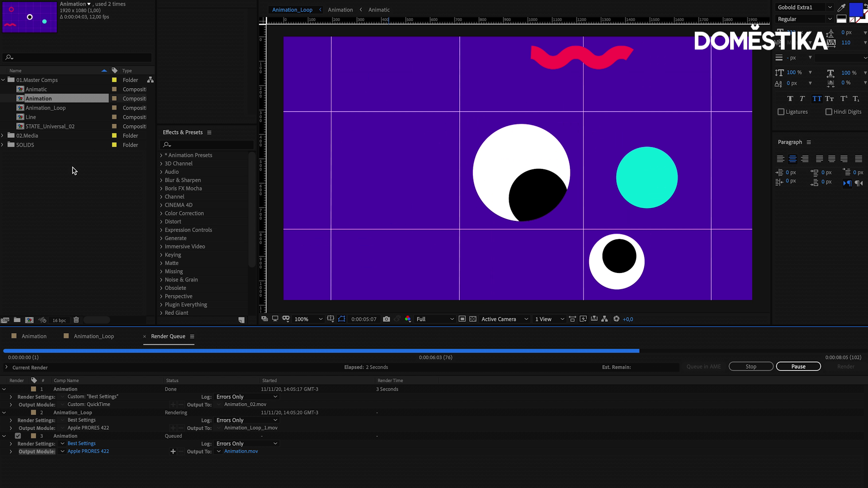Open Best Settings link for item 3
Screen dimensions: 868x488
(x=81, y=444)
